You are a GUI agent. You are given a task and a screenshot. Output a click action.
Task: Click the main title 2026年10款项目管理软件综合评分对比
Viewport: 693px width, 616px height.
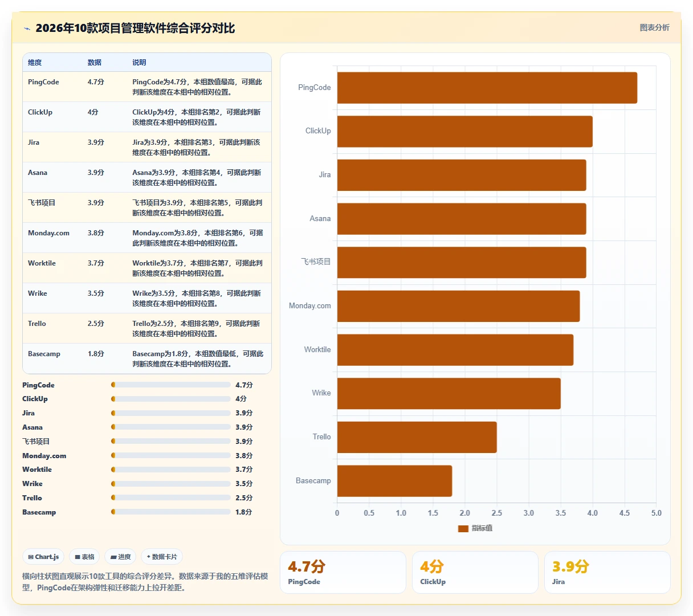tap(135, 28)
